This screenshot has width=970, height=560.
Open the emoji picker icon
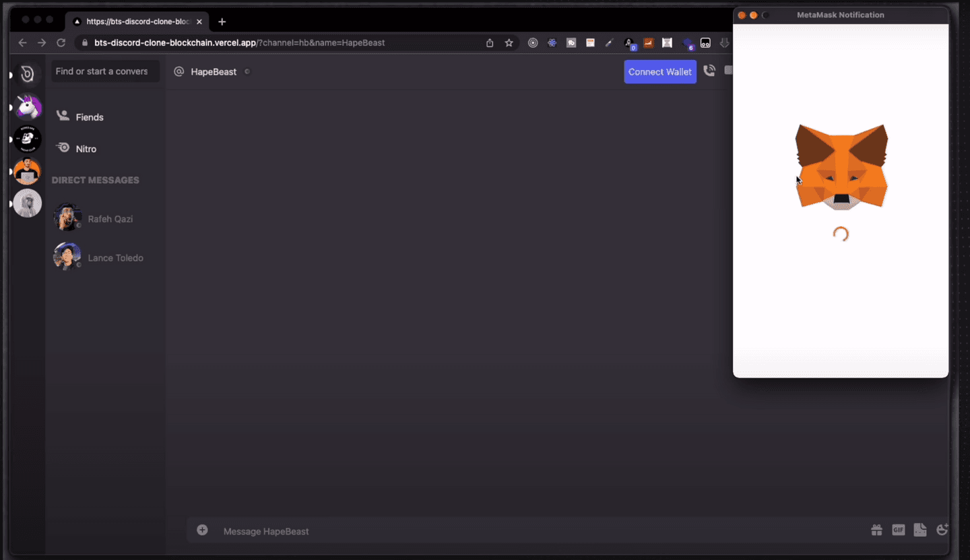pos(942,530)
